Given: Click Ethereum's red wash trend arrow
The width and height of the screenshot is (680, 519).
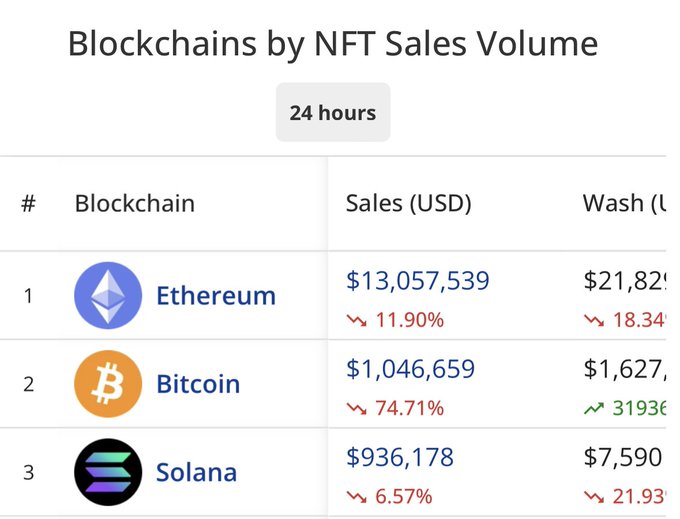Looking at the screenshot, I should point(594,321).
